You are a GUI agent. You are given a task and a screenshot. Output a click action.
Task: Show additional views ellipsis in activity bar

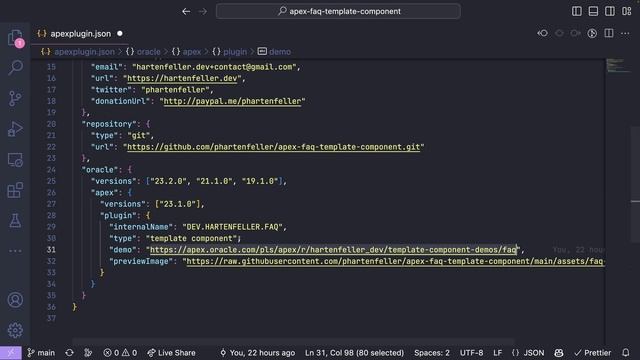coord(15,251)
